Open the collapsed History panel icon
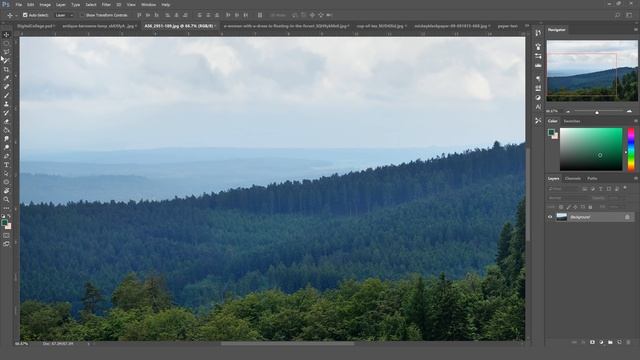 538,33
